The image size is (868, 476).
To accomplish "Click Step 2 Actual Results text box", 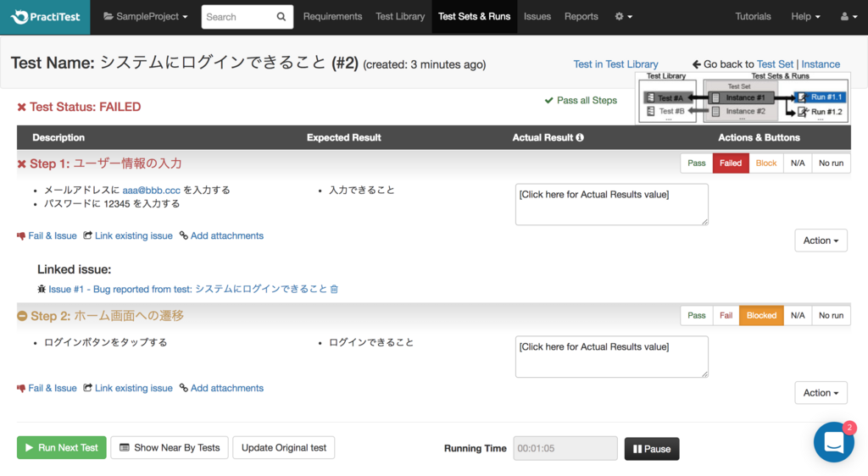I will (612, 357).
